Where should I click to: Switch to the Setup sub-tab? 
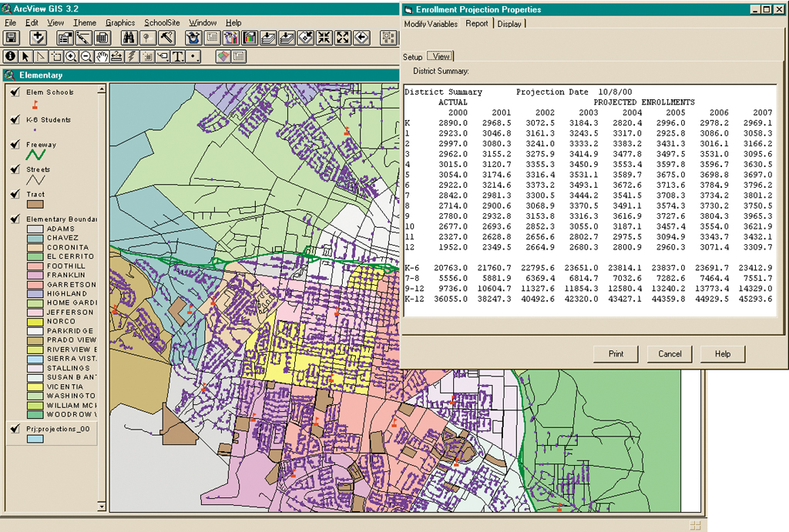(x=413, y=57)
